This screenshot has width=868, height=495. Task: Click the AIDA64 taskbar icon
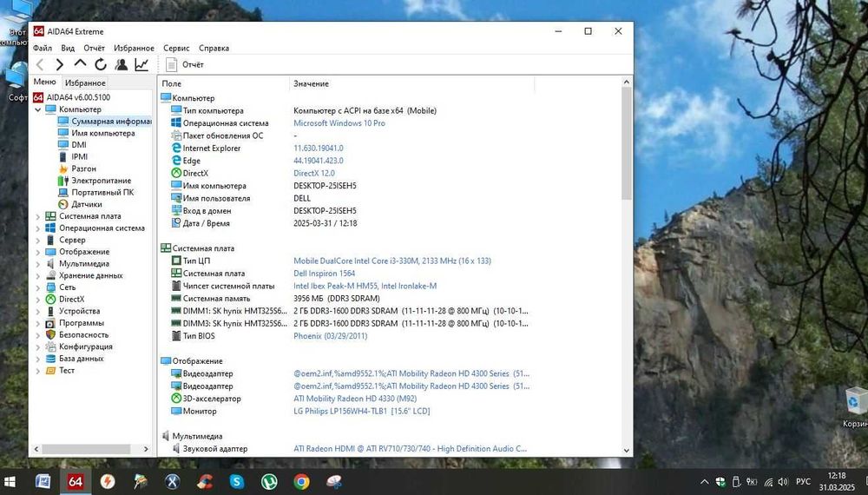tap(76, 482)
